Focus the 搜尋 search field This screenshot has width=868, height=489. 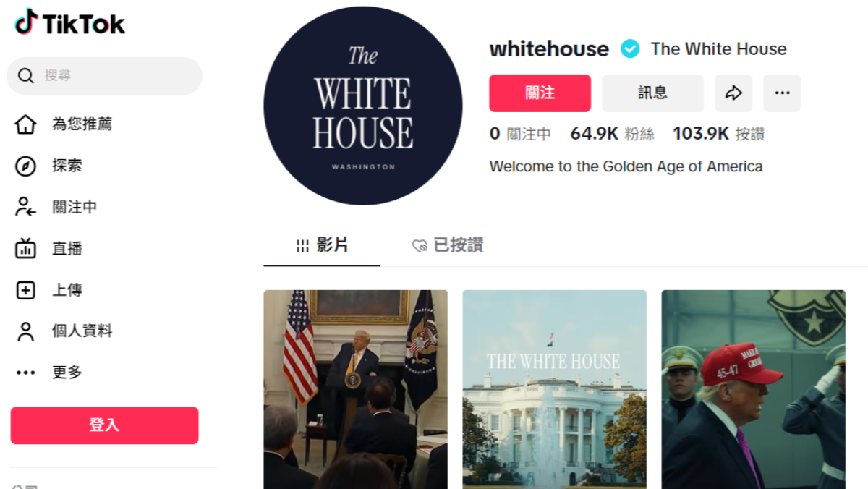pyautogui.click(x=105, y=76)
